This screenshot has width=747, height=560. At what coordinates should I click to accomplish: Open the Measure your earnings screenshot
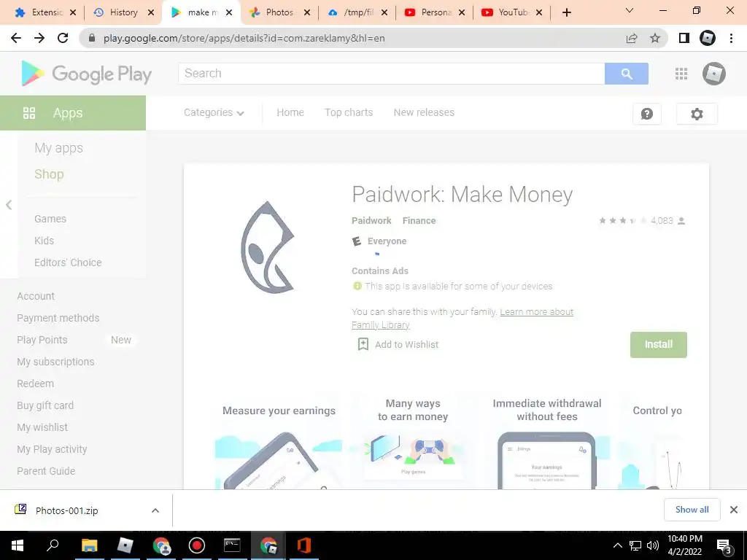[x=279, y=441]
